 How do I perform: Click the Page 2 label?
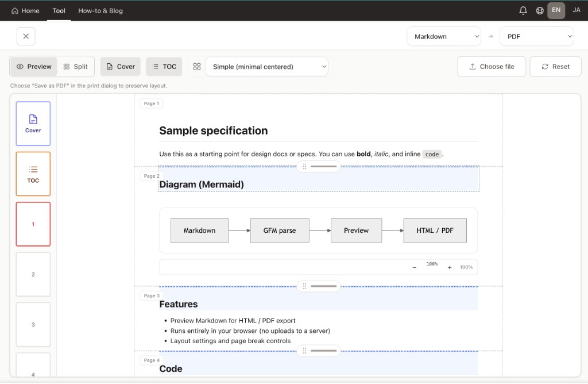click(x=152, y=176)
